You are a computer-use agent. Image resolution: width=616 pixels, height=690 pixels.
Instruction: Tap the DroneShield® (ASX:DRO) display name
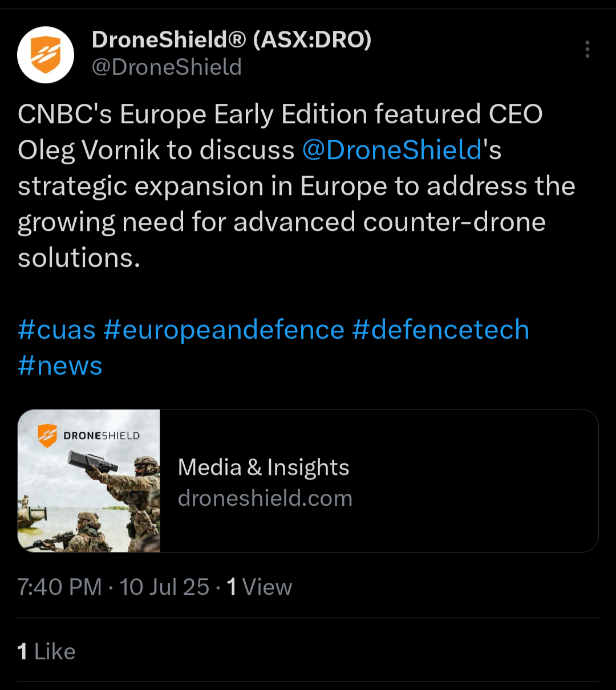pyautogui.click(x=232, y=39)
